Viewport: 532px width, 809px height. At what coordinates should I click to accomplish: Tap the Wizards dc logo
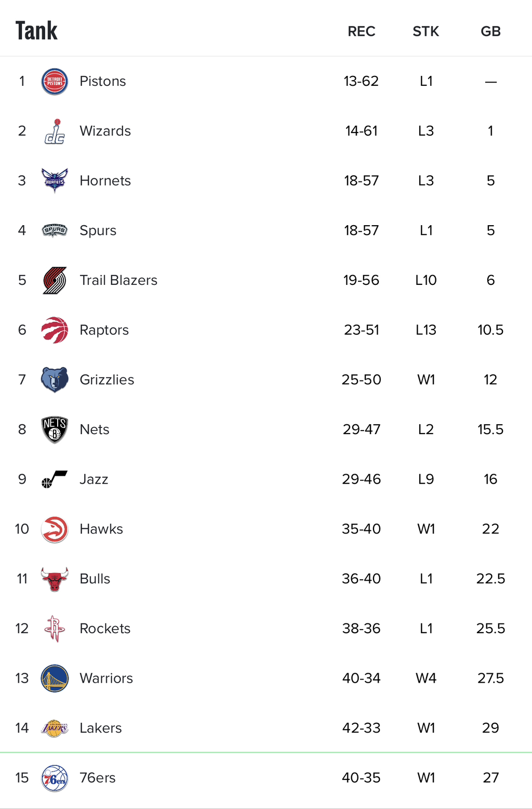(55, 132)
